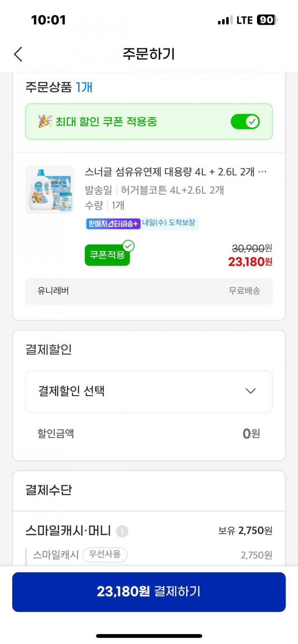
Task: Toggle off the 최대 할인 쿠폰 switch
Action: (245, 122)
